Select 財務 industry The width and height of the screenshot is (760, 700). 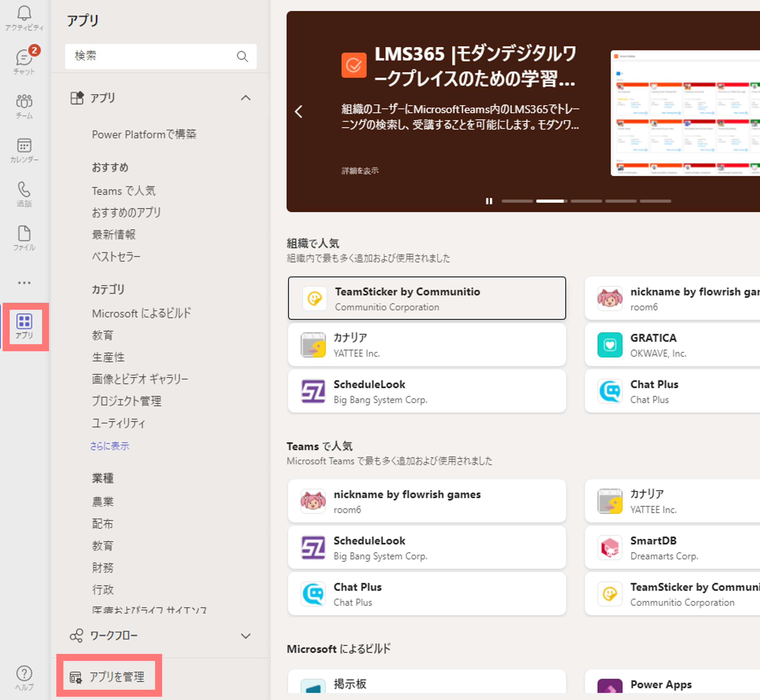tap(103, 567)
